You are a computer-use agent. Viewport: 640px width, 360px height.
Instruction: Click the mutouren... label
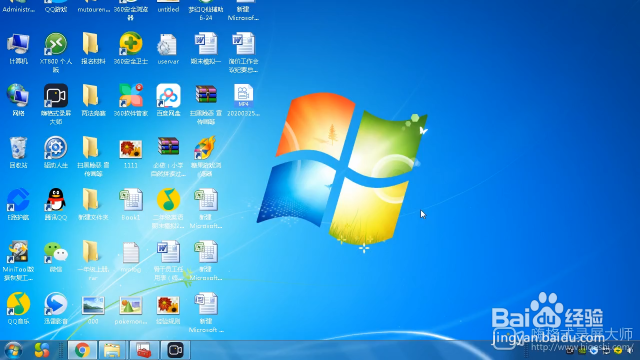tap(93, 9)
